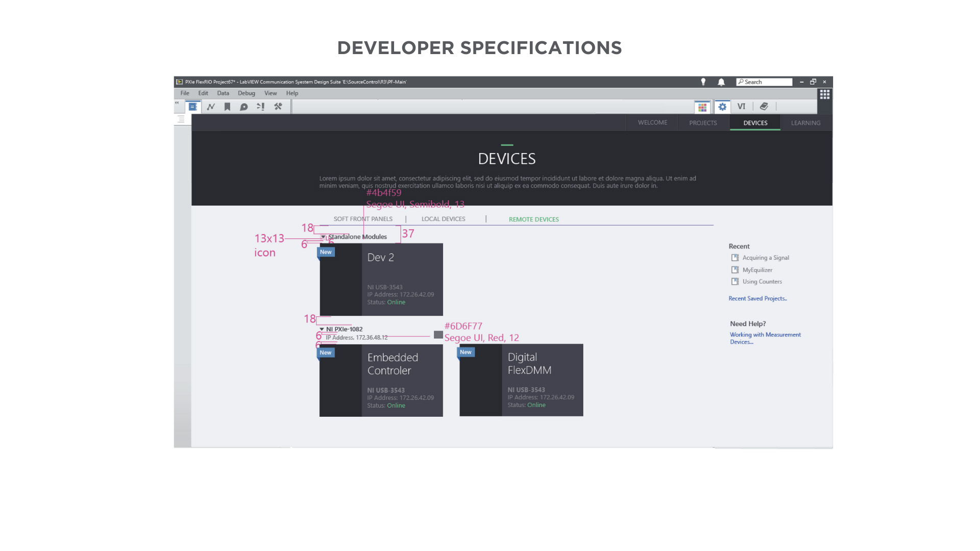Click the list lines icon in the left sidebar
The width and height of the screenshot is (980, 551).
pos(181,119)
